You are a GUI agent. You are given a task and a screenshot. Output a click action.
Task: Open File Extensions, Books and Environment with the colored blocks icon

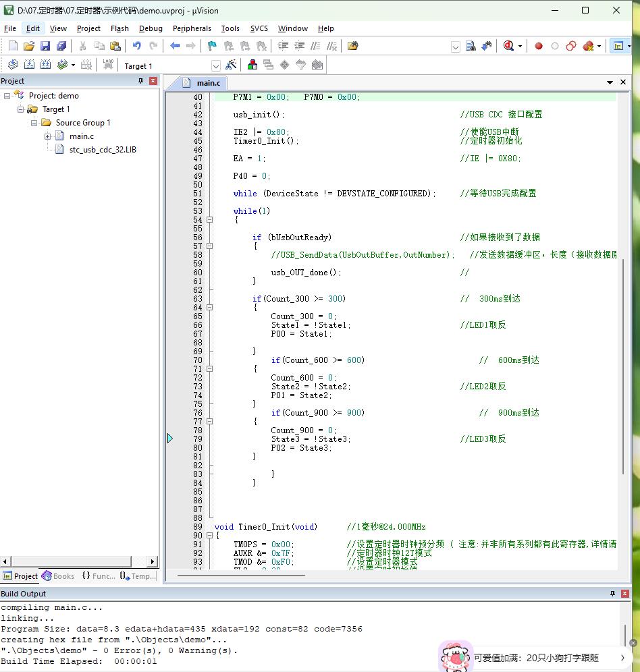252,65
